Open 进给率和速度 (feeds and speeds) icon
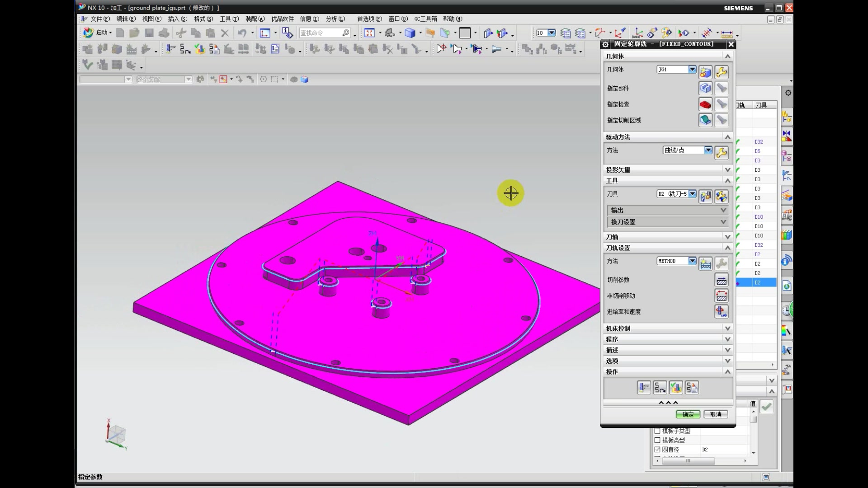The image size is (868, 488). click(x=722, y=312)
